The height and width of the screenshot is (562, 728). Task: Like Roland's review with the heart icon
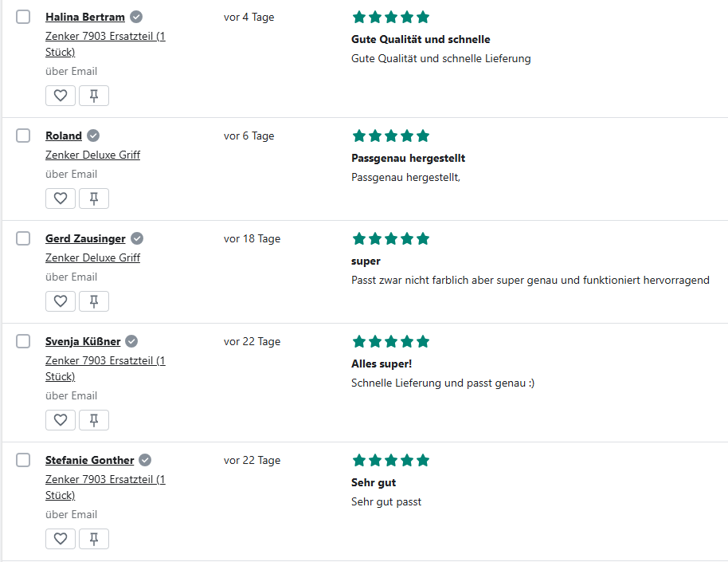(x=61, y=198)
